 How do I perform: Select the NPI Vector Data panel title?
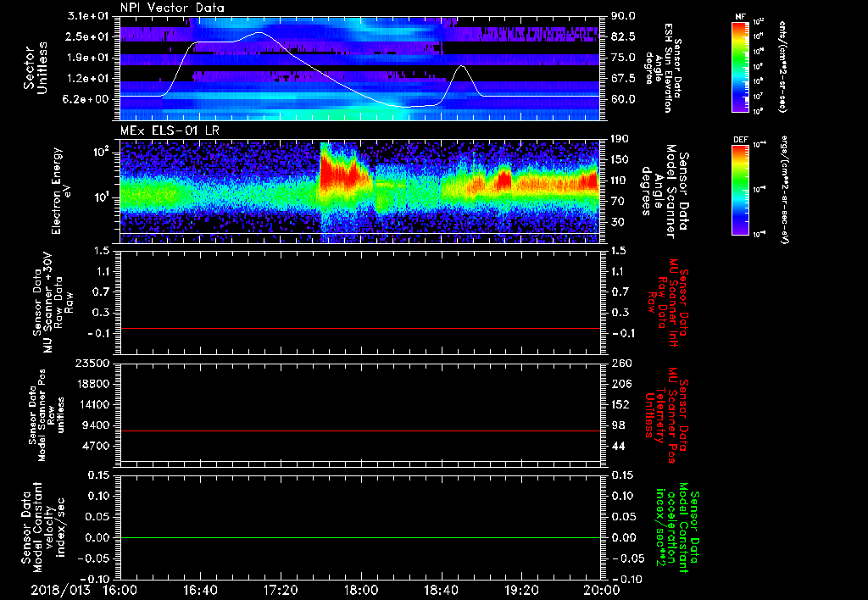coord(170,7)
